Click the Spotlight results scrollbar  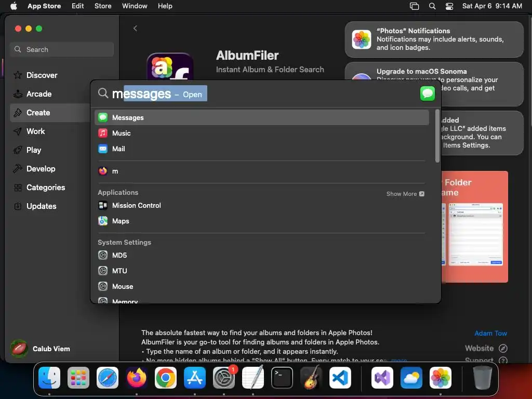click(x=437, y=136)
